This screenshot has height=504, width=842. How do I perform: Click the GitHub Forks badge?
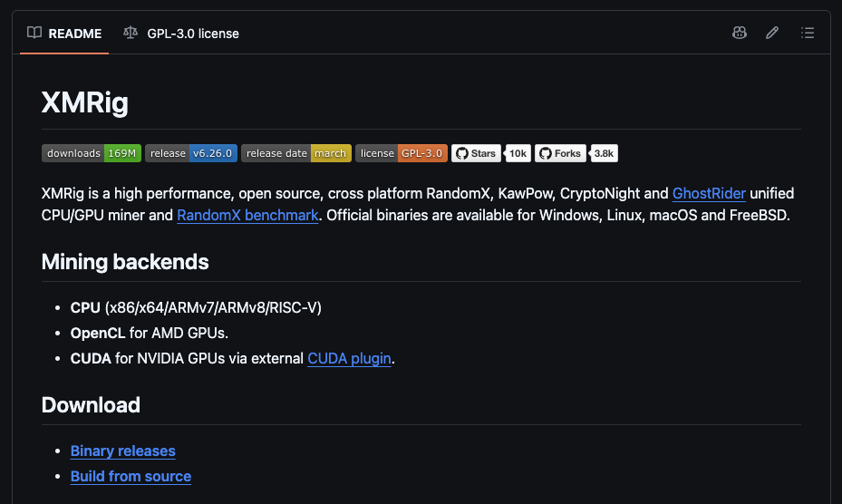pos(560,153)
